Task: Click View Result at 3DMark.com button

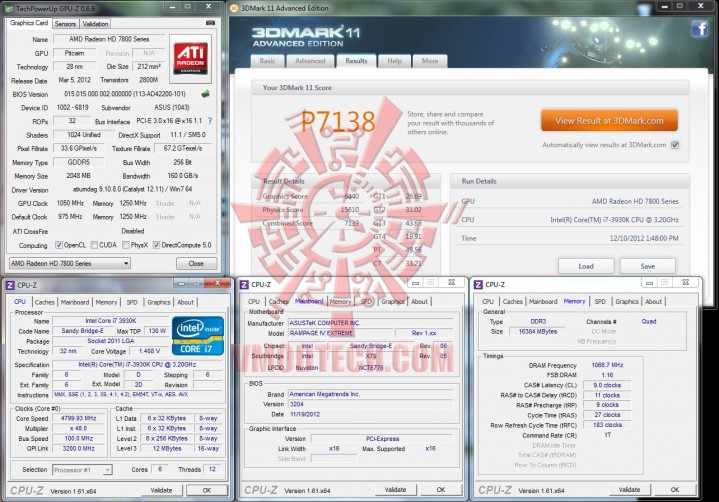Action: pos(609,121)
